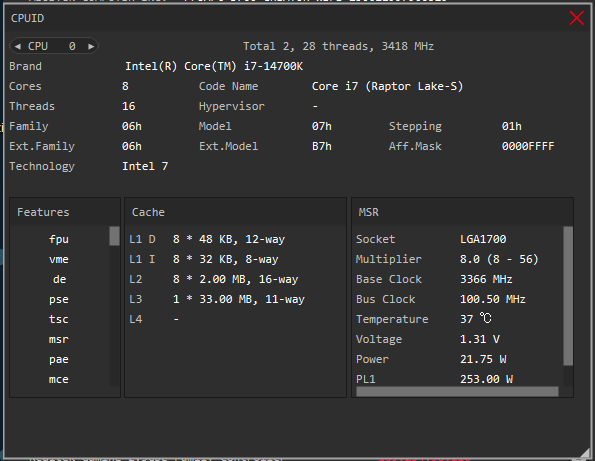The width and height of the screenshot is (595, 461).
Task: Click the Voltage value 1.31 V
Action: [x=480, y=340]
